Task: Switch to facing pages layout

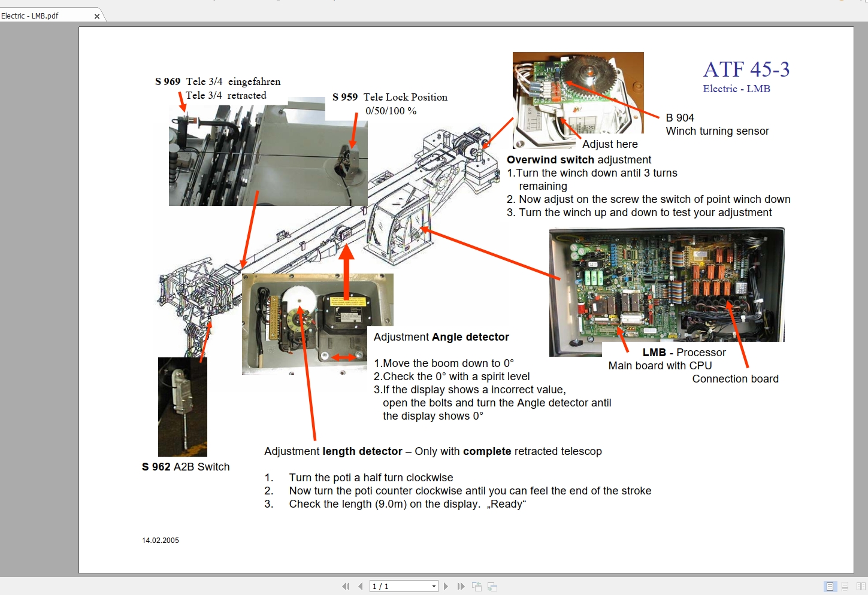Action: [x=861, y=587]
